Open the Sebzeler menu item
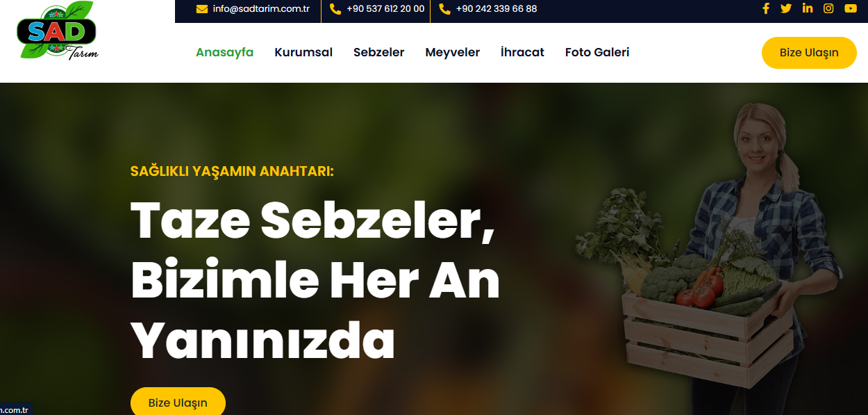868x415 pixels. [x=378, y=52]
